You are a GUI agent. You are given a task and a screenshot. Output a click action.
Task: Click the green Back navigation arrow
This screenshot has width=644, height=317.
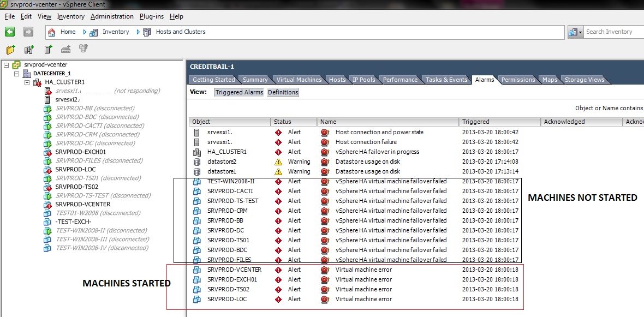(10, 32)
